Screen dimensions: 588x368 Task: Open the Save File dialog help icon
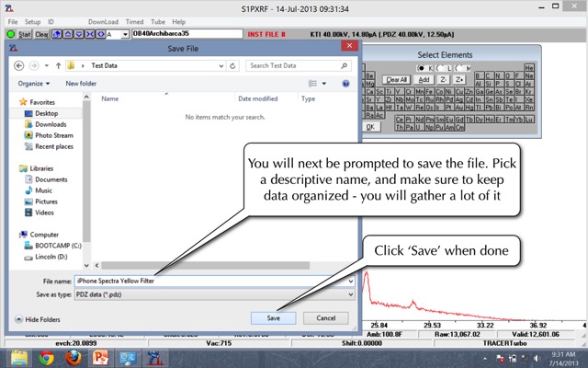click(345, 83)
